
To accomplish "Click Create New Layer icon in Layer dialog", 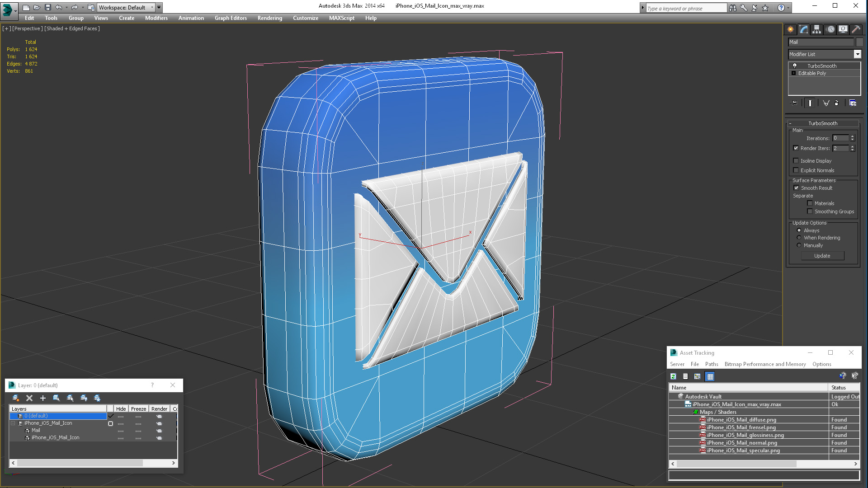I will pyautogui.click(x=16, y=398).
